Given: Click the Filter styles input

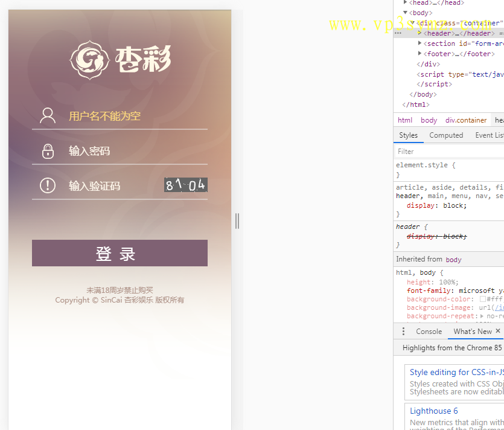Looking at the screenshot, I should point(449,152).
